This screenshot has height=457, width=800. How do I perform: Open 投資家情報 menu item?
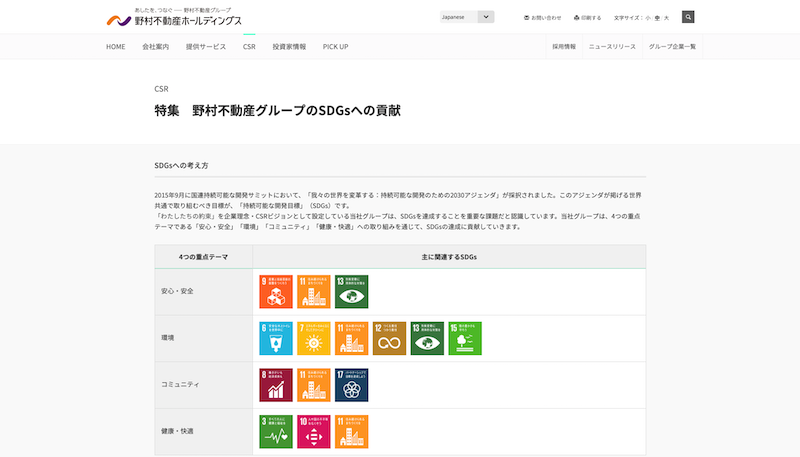click(x=289, y=46)
